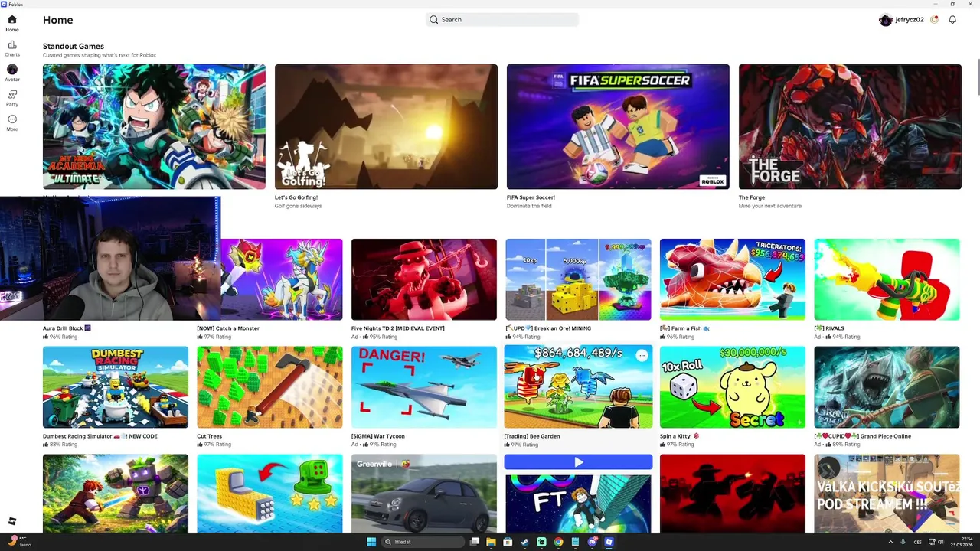980x551 pixels.
Task: Open Break an Ore! MINING thumbnail
Action: (578, 279)
